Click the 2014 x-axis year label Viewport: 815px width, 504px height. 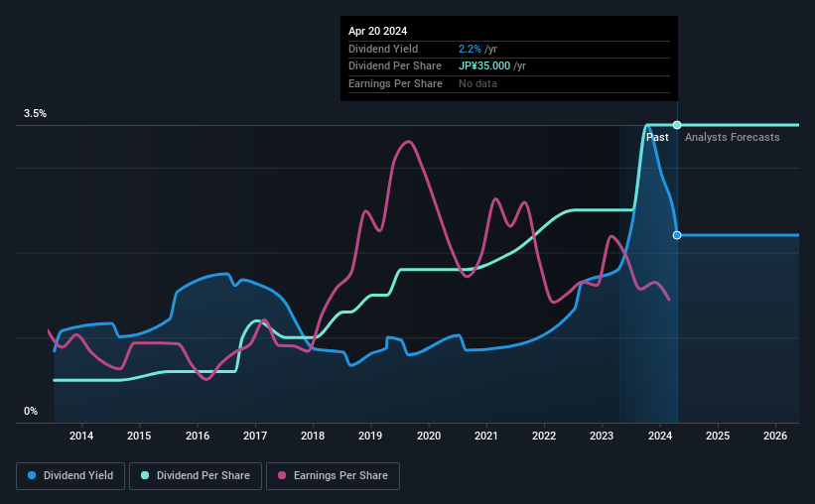click(81, 436)
